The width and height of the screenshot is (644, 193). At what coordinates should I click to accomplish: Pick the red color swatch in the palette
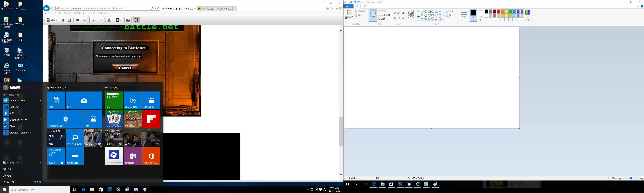click(498, 11)
